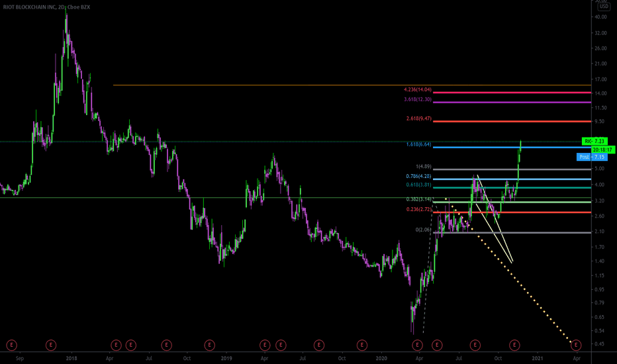This screenshot has height=364, width=617.
Task: Click the earnings marker between Sep and 2018
Action: coord(51,345)
